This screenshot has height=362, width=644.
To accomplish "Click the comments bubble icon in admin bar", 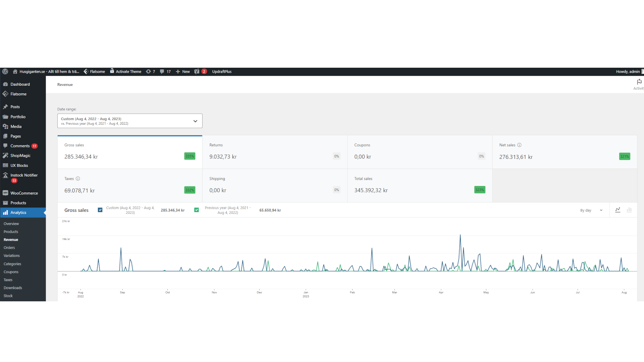I will coord(162,71).
